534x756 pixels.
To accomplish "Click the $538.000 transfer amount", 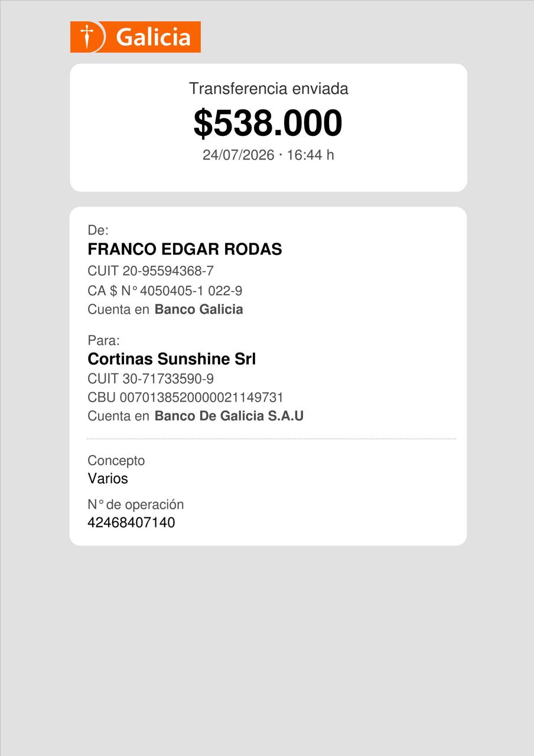I will tap(268, 123).
